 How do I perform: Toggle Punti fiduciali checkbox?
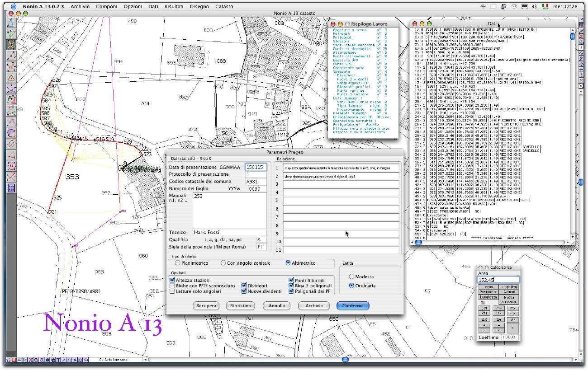[x=291, y=280]
